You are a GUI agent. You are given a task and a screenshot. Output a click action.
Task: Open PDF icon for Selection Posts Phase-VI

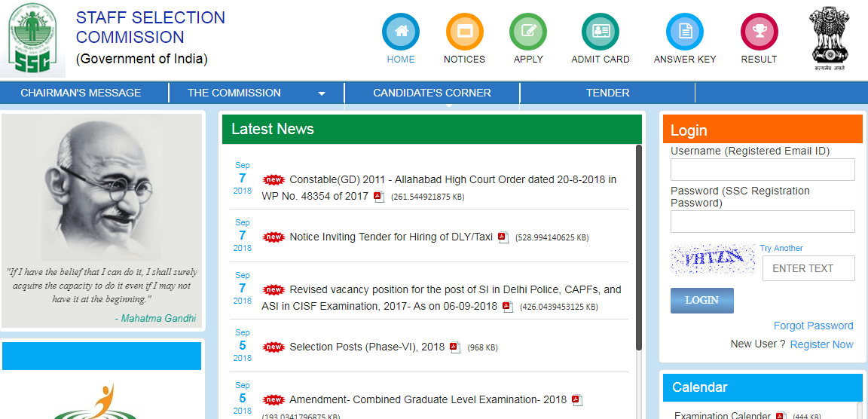pyautogui.click(x=455, y=347)
